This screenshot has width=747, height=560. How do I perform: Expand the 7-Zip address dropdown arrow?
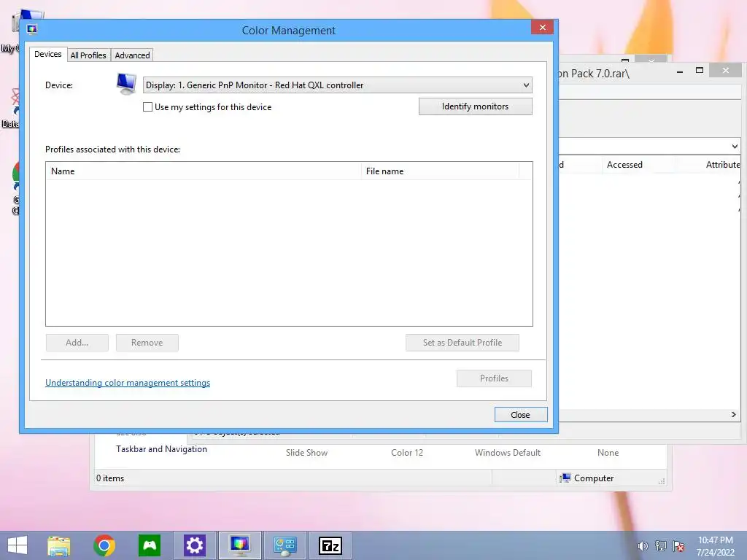pos(735,146)
